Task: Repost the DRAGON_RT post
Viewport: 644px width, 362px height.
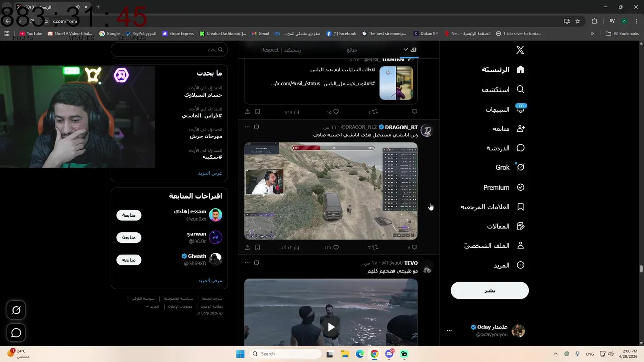Action: (x=375, y=247)
